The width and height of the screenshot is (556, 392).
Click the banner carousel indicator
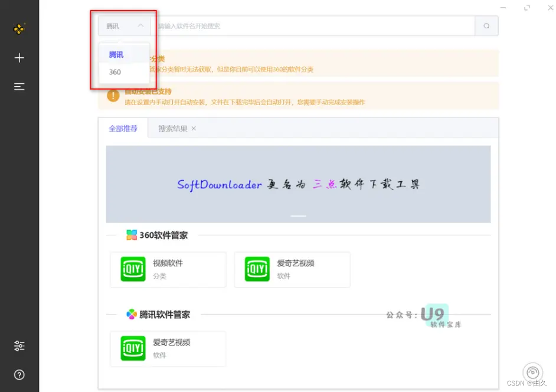(298, 215)
